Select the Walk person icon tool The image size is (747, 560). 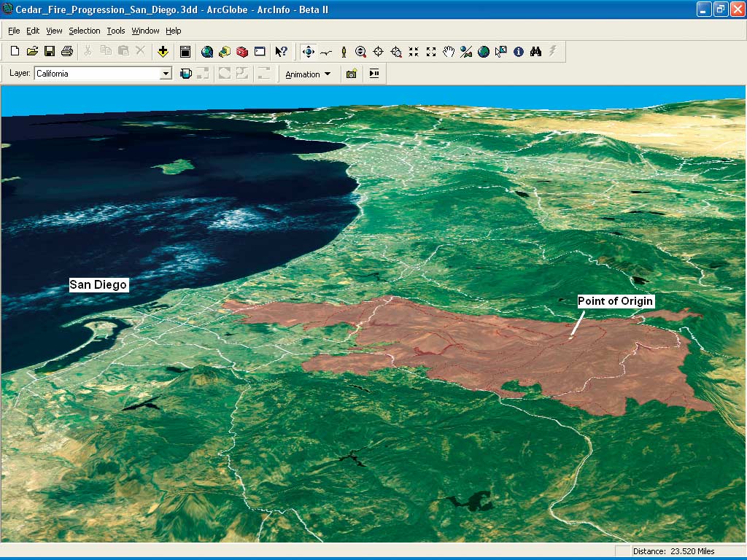[344, 52]
